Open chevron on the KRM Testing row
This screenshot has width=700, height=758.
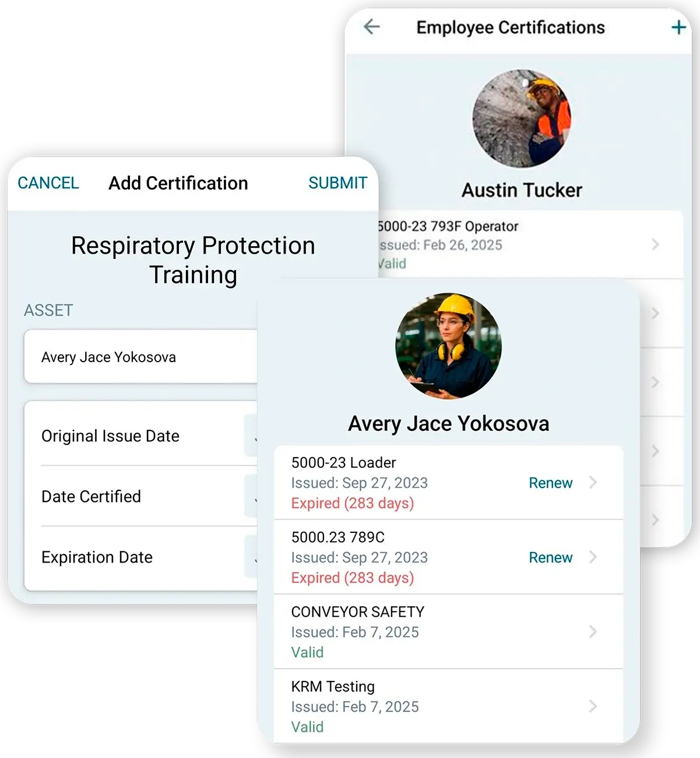pos(593,706)
